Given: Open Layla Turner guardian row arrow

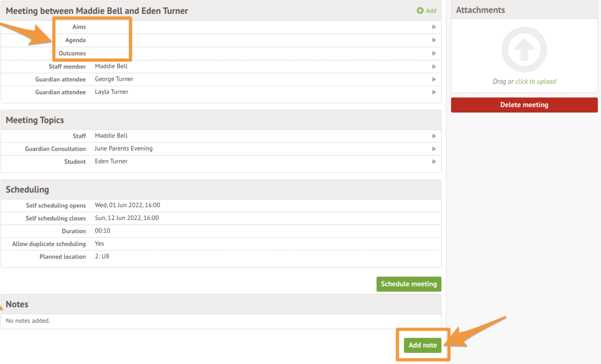Looking at the screenshot, I should click(434, 92).
